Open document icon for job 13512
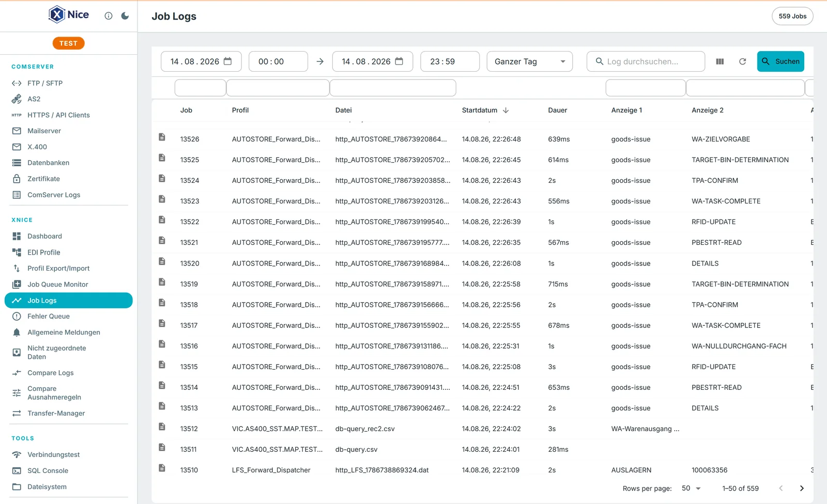This screenshot has height=504, width=827. tap(162, 427)
